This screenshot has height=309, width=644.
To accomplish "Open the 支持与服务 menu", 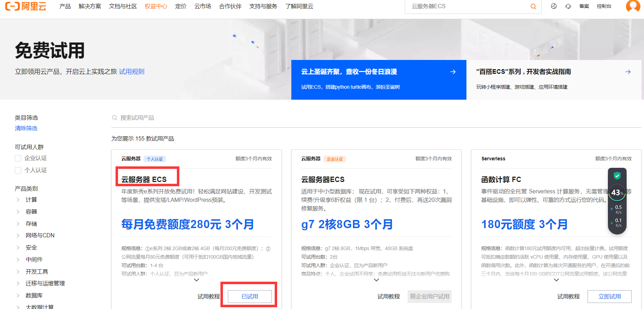I will pyautogui.click(x=263, y=6).
